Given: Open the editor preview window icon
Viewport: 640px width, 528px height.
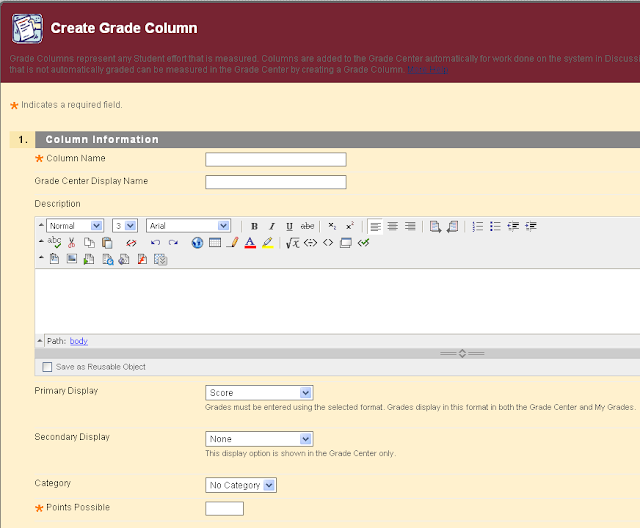Looking at the screenshot, I should tap(346, 243).
